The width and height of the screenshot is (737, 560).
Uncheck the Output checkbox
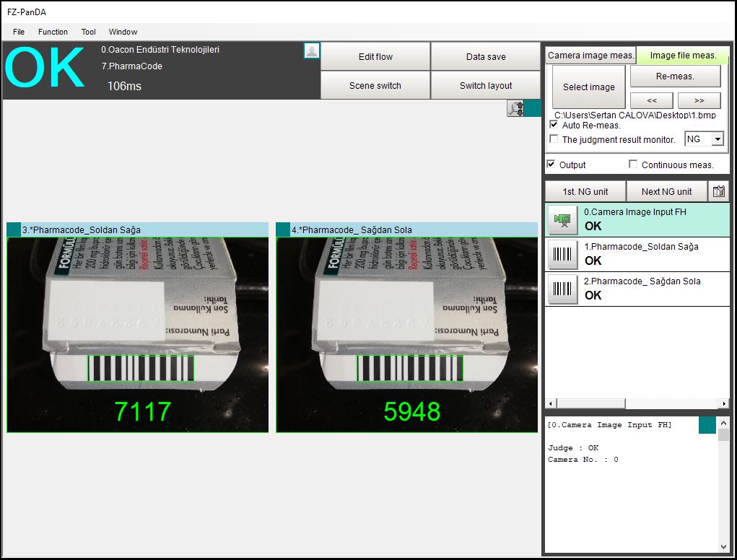[x=551, y=165]
